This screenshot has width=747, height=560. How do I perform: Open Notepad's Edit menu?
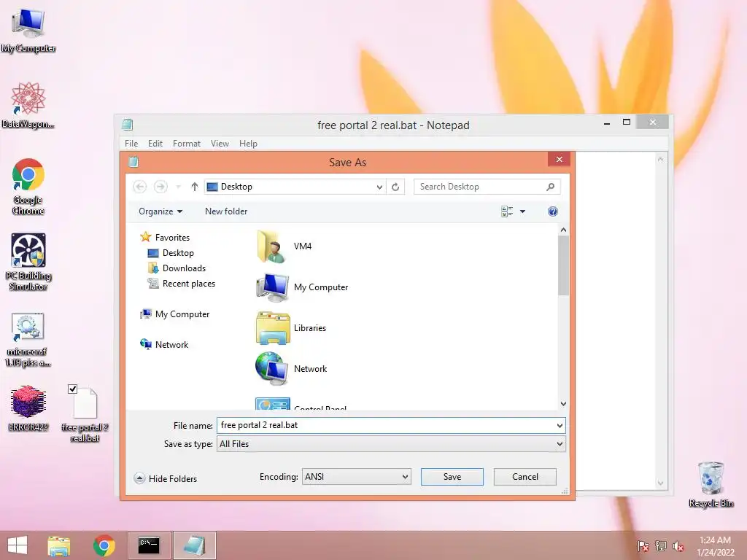tap(155, 144)
